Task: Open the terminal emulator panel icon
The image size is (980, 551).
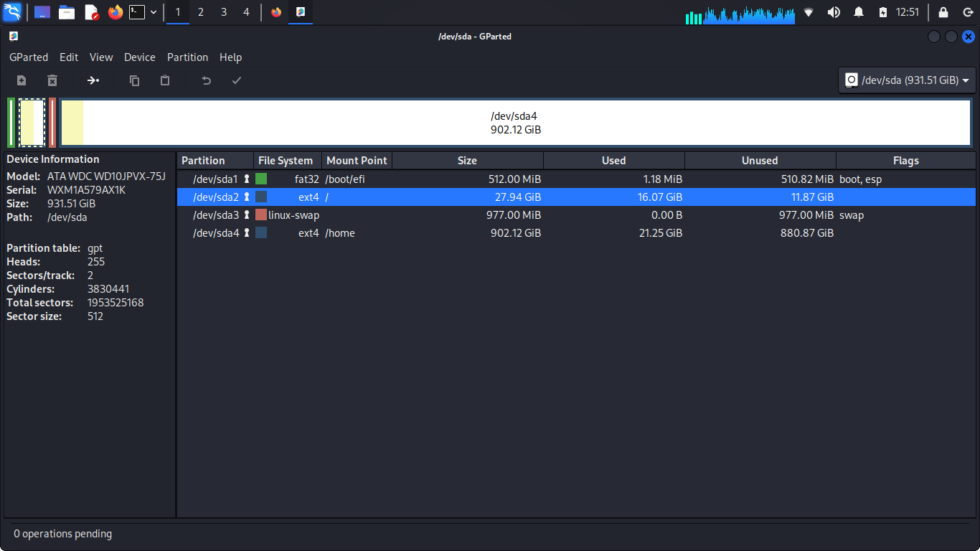Action: coord(137,12)
